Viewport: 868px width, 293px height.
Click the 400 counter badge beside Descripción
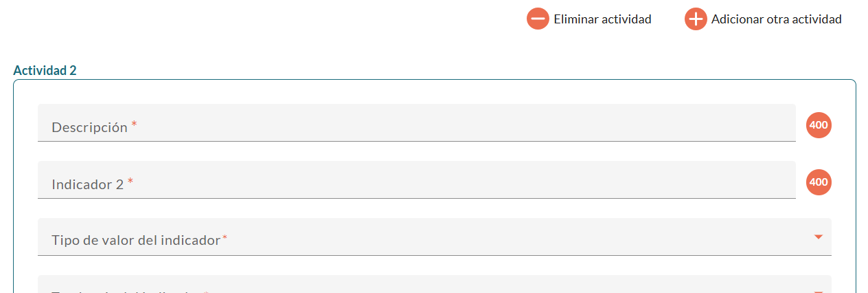click(x=819, y=125)
